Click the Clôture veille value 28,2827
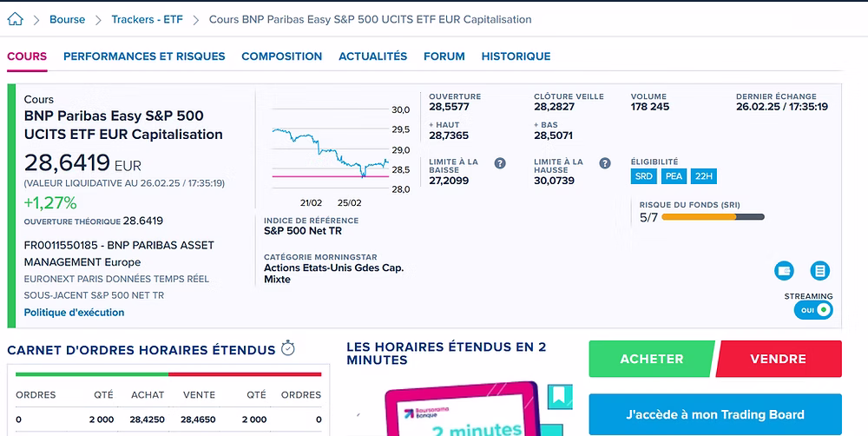Screen dimensions: 868x436 (x=554, y=107)
